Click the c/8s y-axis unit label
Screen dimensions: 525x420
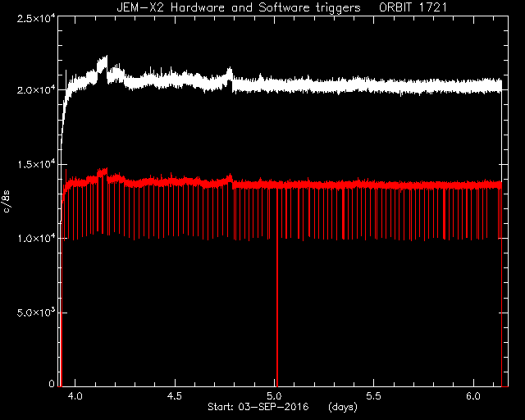(x=7, y=202)
